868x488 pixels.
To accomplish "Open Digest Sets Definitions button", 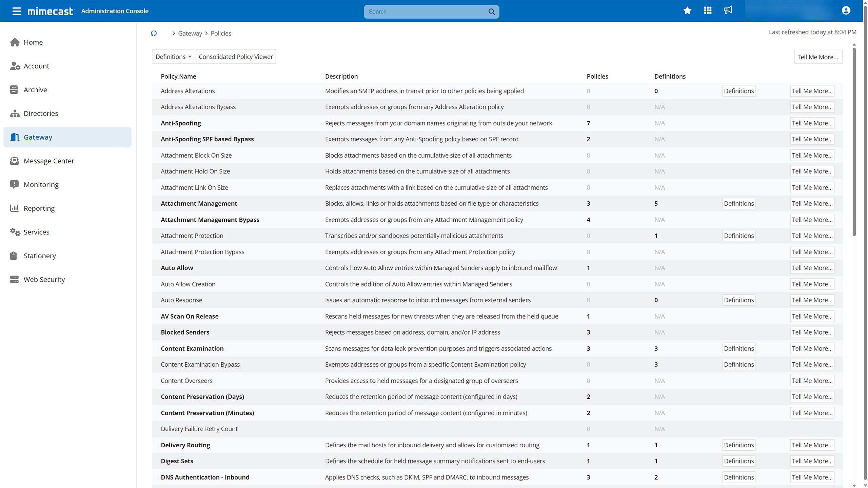I will pyautogui.click(x=739, y=461).
